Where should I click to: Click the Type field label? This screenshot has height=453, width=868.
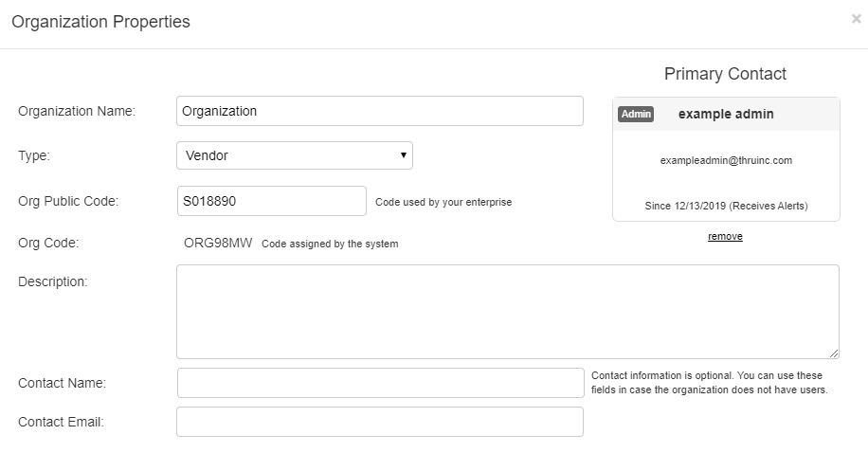(x=34, y=155)
